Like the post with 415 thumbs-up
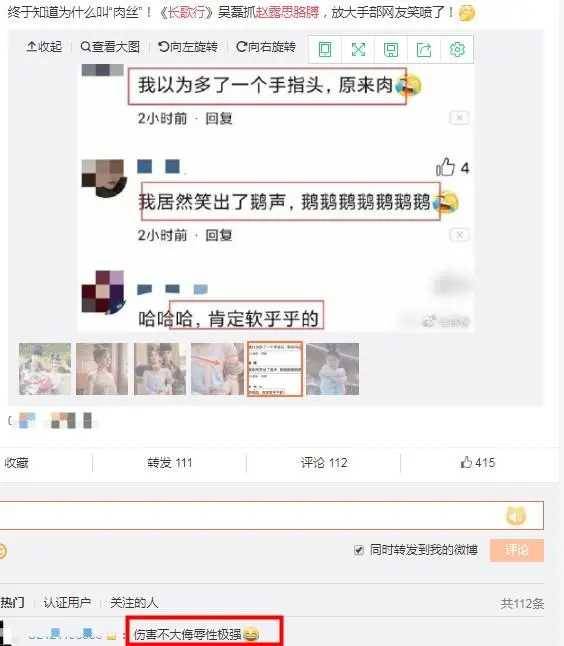The image size is (564, 646). (478, 463)
